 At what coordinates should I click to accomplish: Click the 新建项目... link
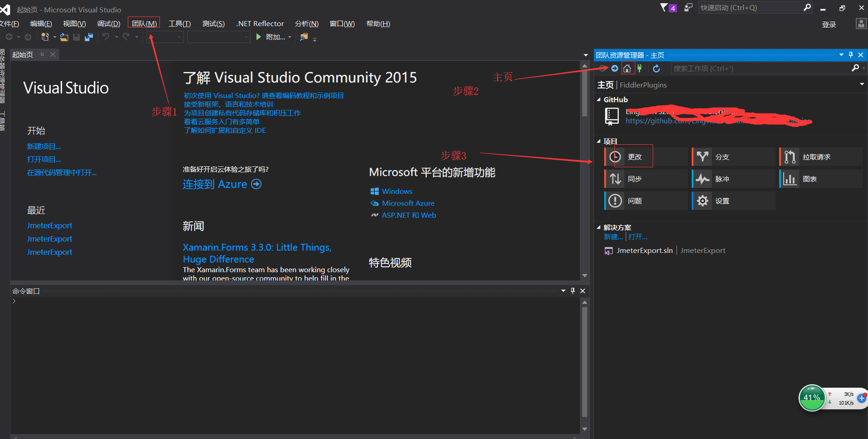tap(44, 147)
